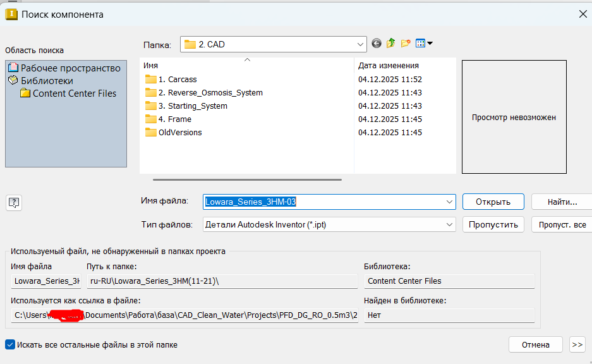Select the OldVersions folder icon
The height and width of the screenshot is (364, 592).
[150, 132]
